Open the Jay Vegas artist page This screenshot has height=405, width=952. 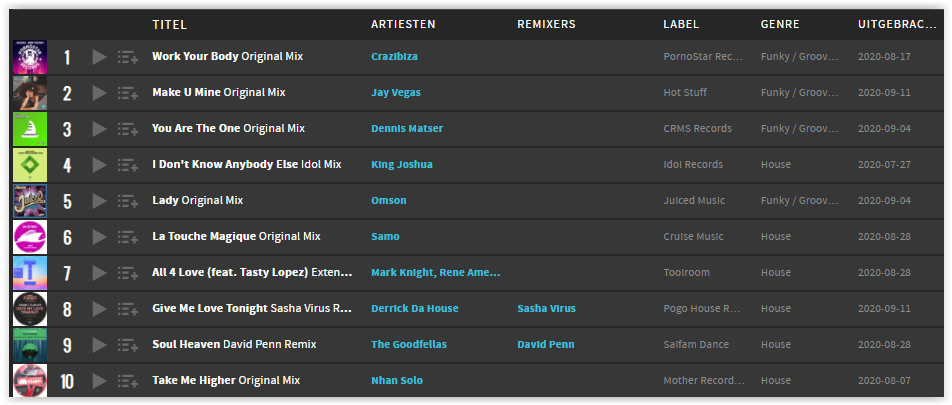pos(396,93)
